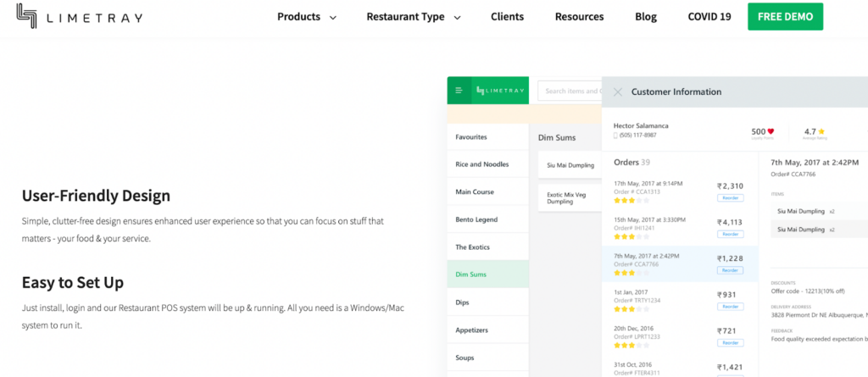Close the Customer Information panel
The width and height of the screenshot is (868, 377).
(x=618, y=91)
